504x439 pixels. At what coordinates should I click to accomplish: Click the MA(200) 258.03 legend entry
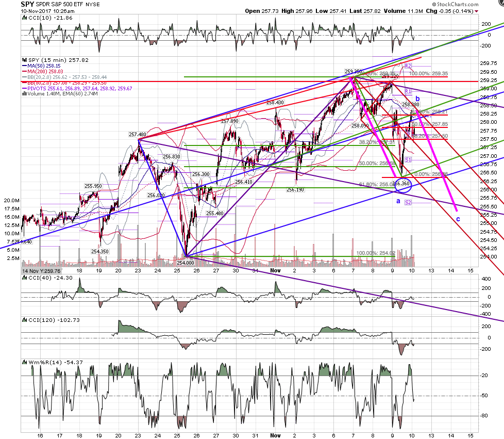tap(42, 72)
